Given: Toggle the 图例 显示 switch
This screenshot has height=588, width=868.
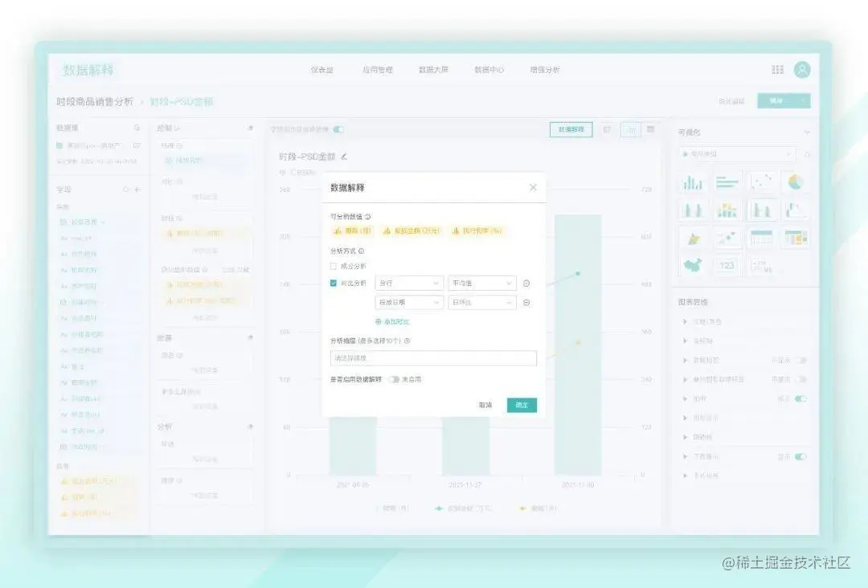Looking at the screenshot, I should pyautogui.click(x=800, y=398).
